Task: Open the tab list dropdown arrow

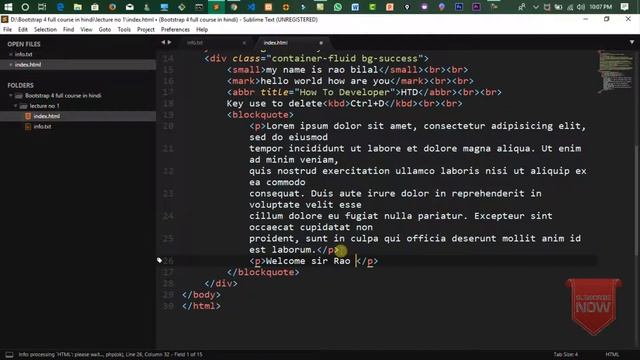Action: coord(632,42)
